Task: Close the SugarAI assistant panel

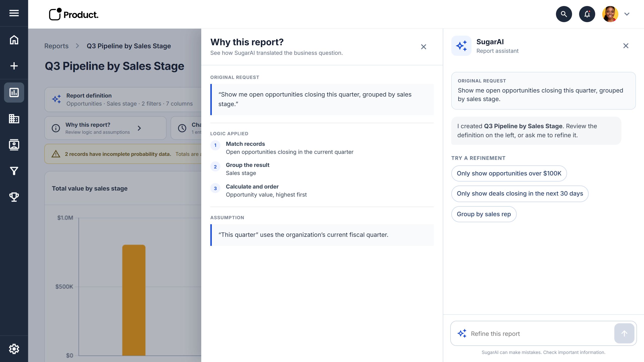Action: (626, 46)
